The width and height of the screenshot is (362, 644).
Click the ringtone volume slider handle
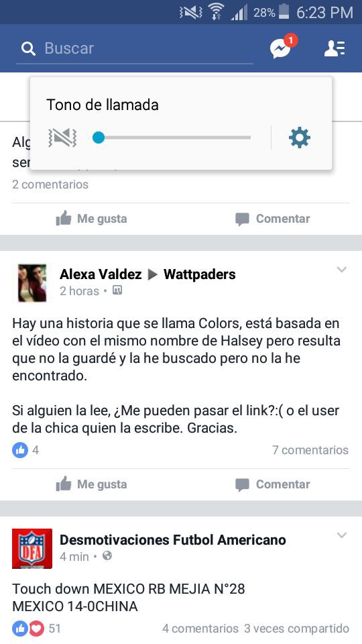(x=99, y=138)
